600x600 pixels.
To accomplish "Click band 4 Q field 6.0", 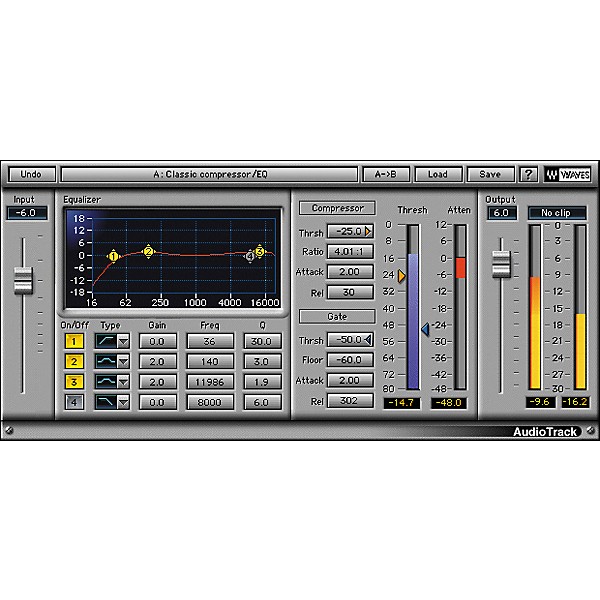I will 262,402.
